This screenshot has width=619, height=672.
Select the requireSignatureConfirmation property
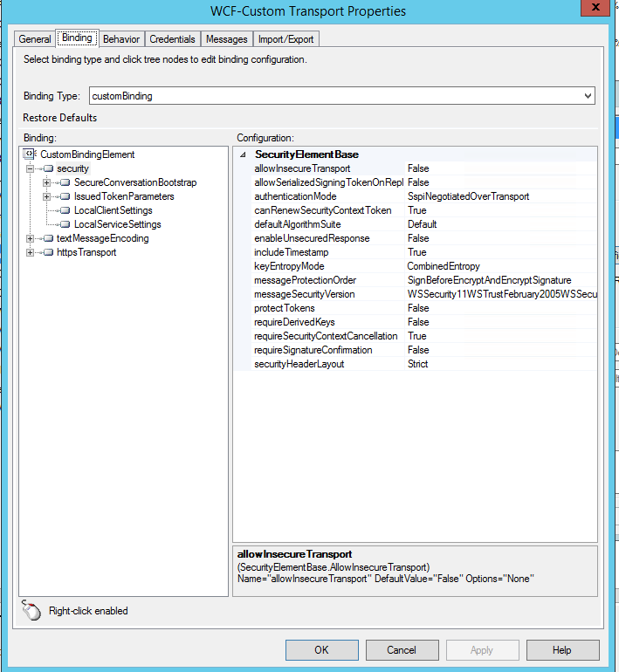(313, 350)
